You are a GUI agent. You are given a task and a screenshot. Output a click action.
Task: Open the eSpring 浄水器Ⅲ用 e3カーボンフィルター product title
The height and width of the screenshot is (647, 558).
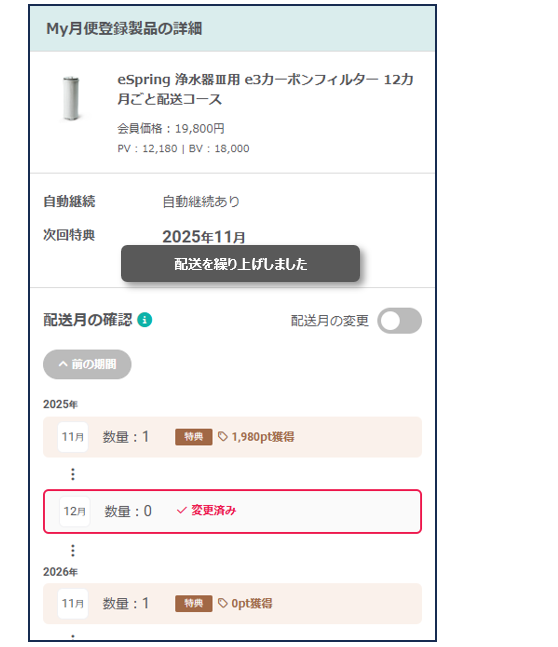[265, 89]
